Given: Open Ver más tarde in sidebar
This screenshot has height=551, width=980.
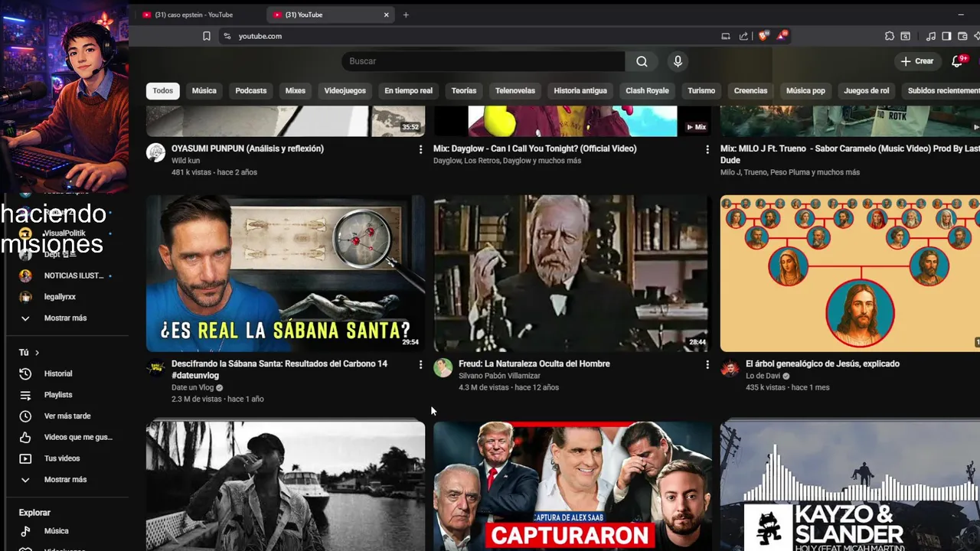Looking at the screenshot, I should 67,416.
